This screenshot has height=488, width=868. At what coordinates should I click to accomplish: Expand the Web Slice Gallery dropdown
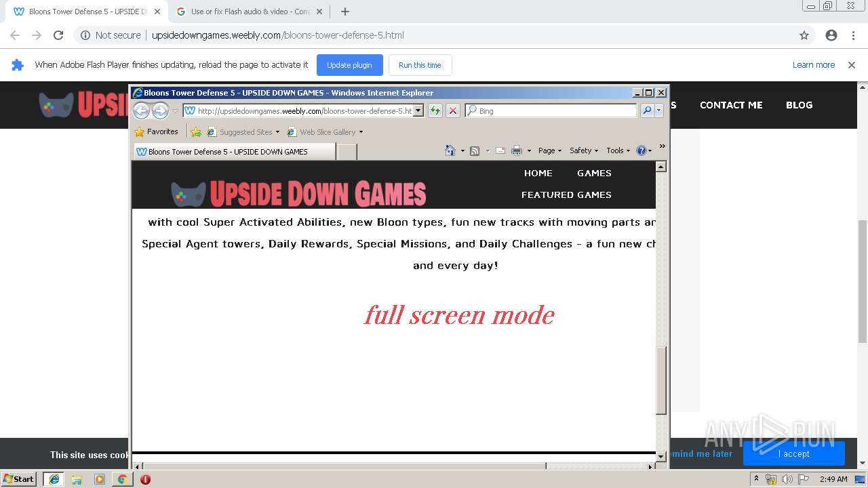click(361, 132)
